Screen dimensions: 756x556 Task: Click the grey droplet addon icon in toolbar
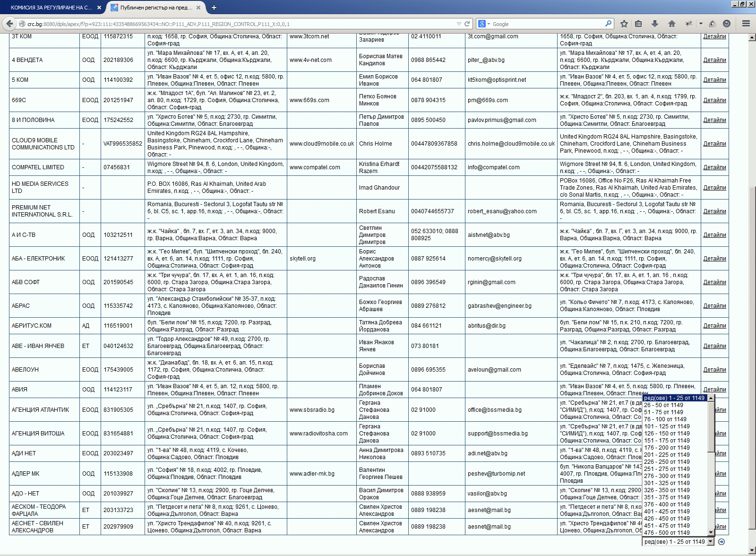(713, 24)
